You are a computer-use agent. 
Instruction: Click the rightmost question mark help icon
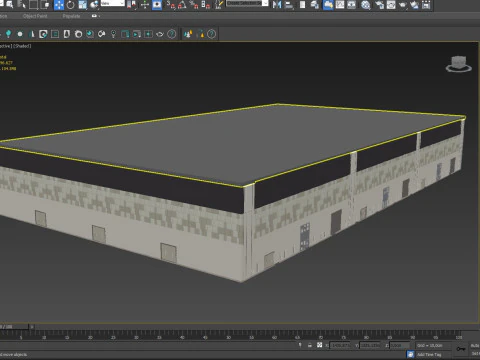pyautogui.click(x=212, y=34)
